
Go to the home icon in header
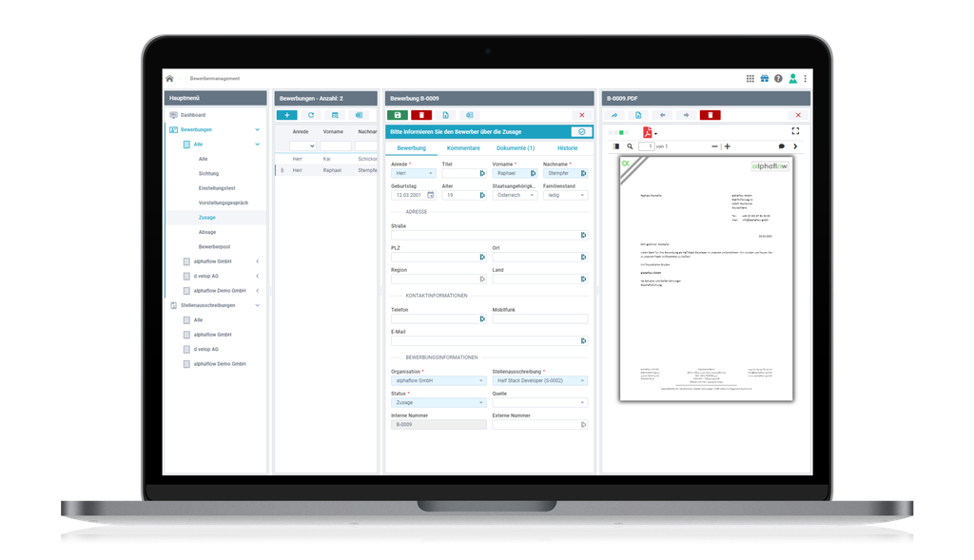tap(169, 79)
